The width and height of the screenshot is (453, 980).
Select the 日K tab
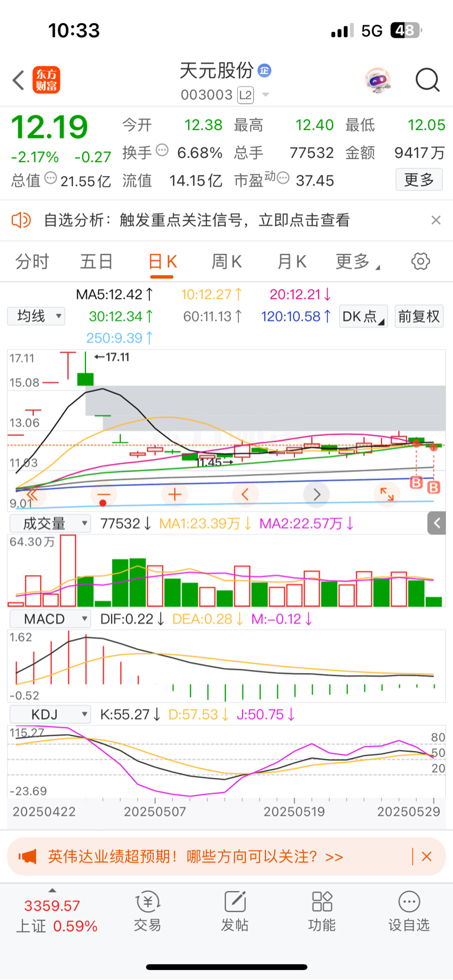click(162, 262)
